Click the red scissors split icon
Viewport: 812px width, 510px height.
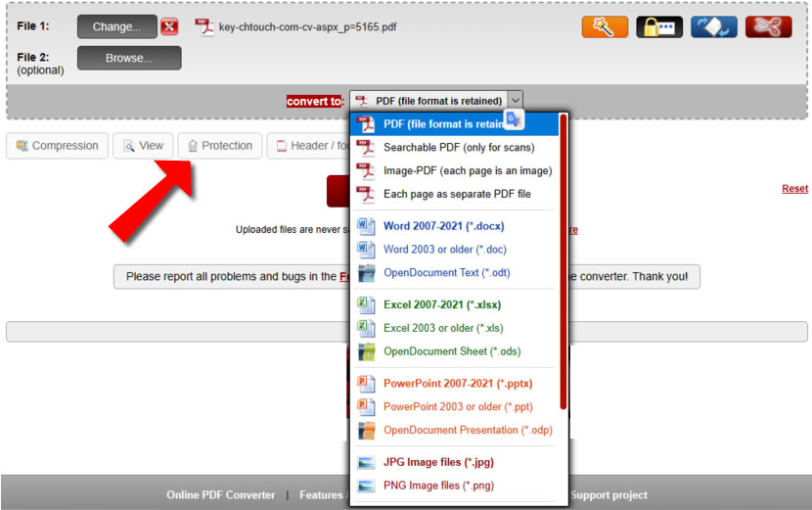click(769, 27)
